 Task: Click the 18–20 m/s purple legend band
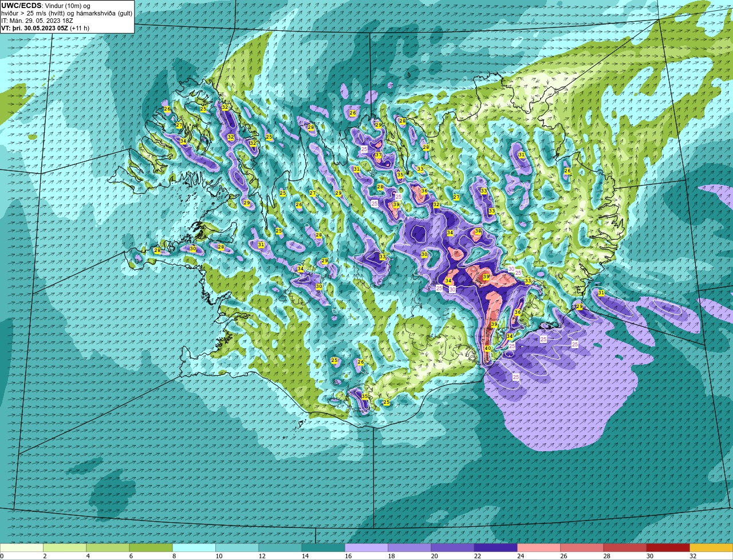409,547
